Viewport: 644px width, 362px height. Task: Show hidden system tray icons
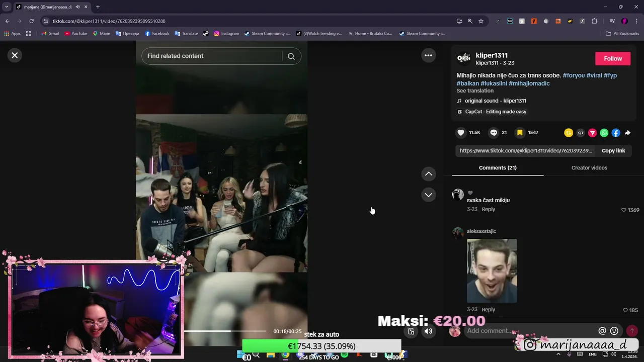[558, 354]
